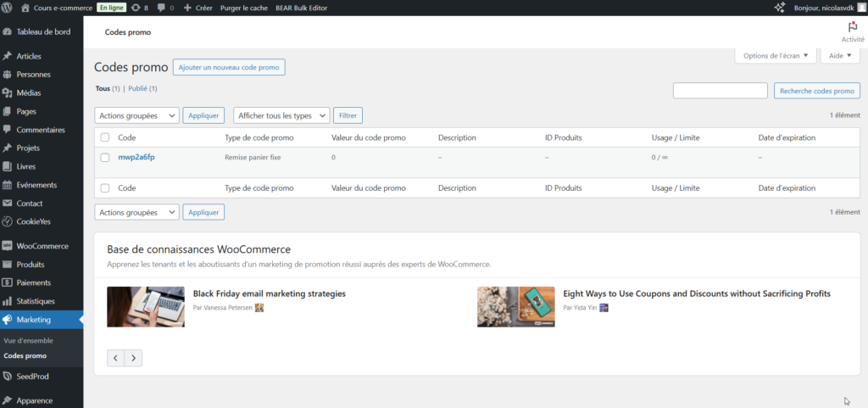Open the mwp2a6fp coupon link

136,157
